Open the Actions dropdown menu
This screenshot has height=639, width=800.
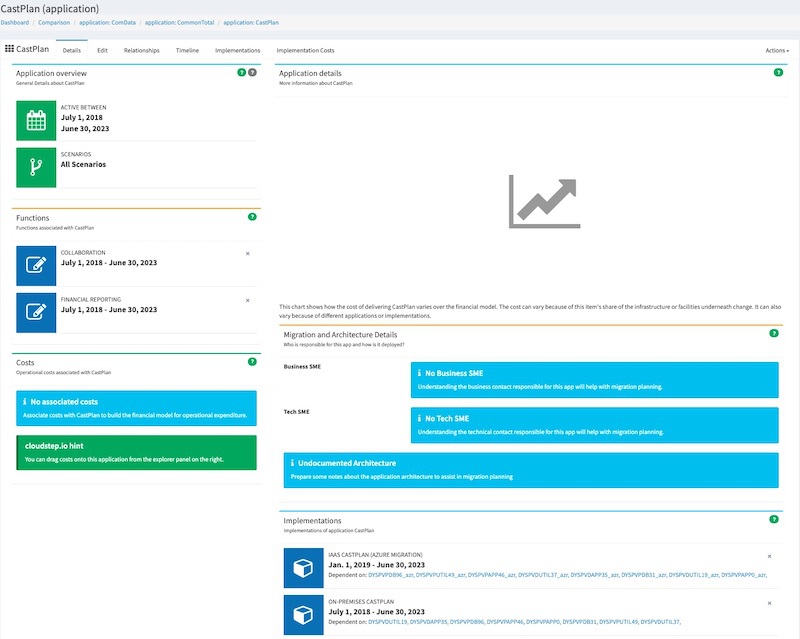[777, 51]
